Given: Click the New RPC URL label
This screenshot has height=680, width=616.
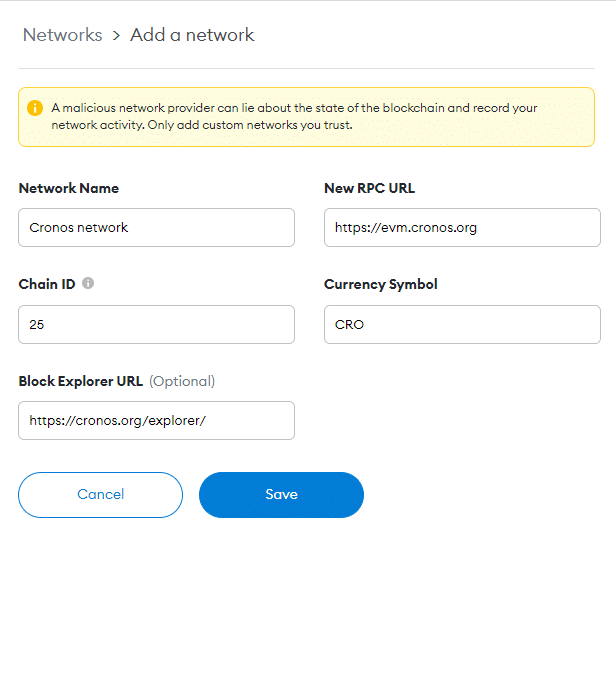Looking at the screenshot, I should click(x=369, y=188).
